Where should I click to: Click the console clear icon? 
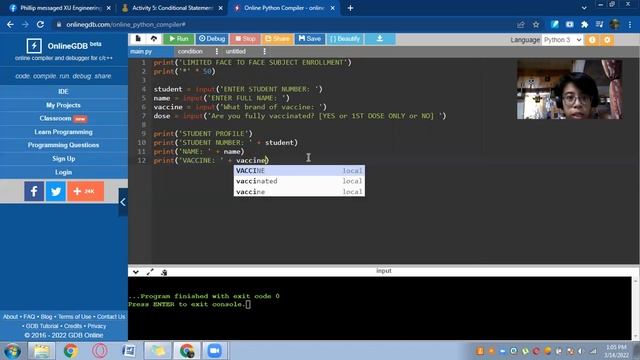[x=164, y=272]
